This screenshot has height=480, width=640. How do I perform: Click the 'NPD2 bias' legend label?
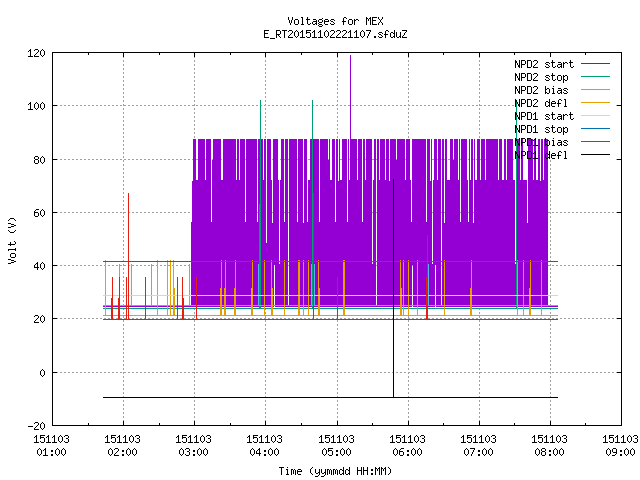point(541,90)
